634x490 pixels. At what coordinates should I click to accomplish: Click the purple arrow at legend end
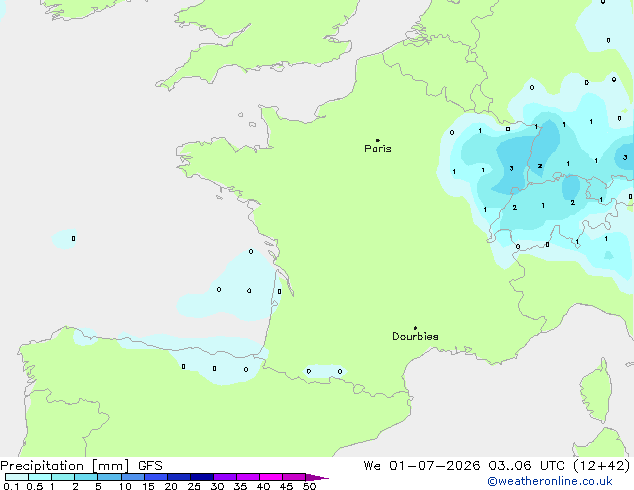point(317,477)
